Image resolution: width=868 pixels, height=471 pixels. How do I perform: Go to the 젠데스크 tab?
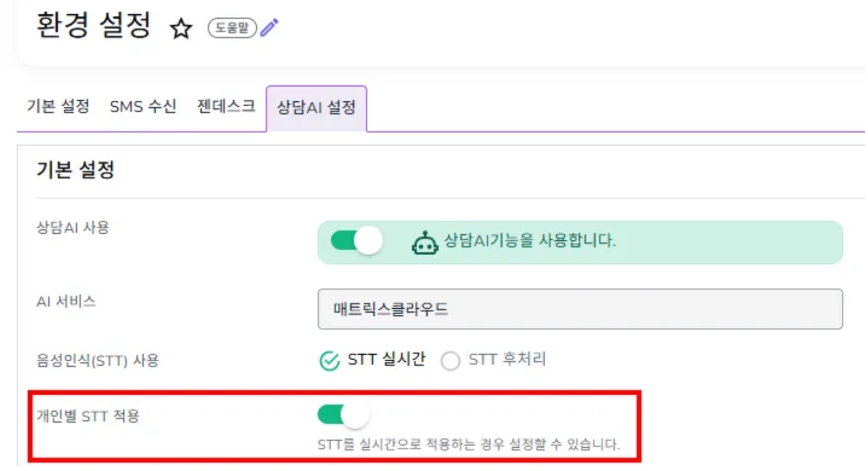(226, 107)
